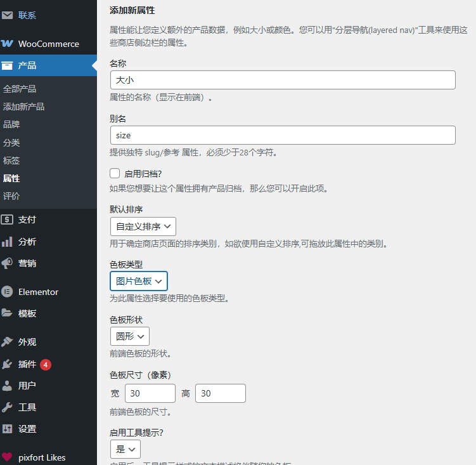Click the 工具 wrench icon
This screenshot has height=465, width=476.
click(7, 407)
